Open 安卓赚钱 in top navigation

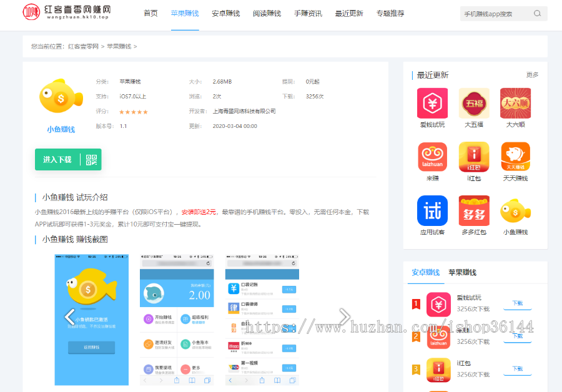[226, 14]
